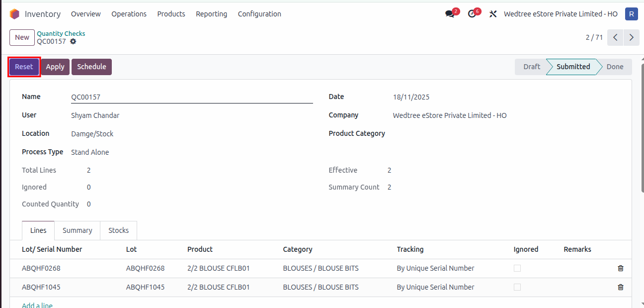644x308 pixels.
Task: Click the gear icon beside QC00157
Action: (73, 42)
